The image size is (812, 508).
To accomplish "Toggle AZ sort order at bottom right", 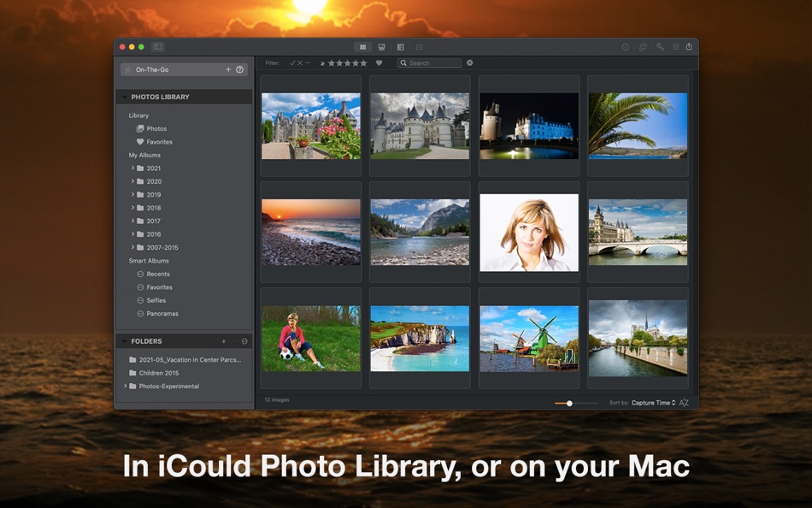I will [x=683, y=402].
